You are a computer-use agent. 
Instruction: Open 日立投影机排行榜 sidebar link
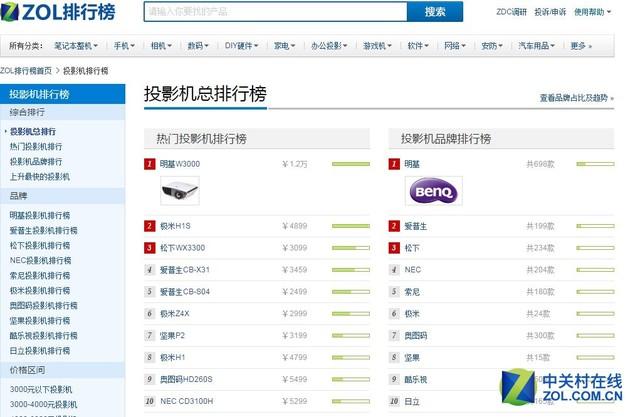click(x=40, y=351)
